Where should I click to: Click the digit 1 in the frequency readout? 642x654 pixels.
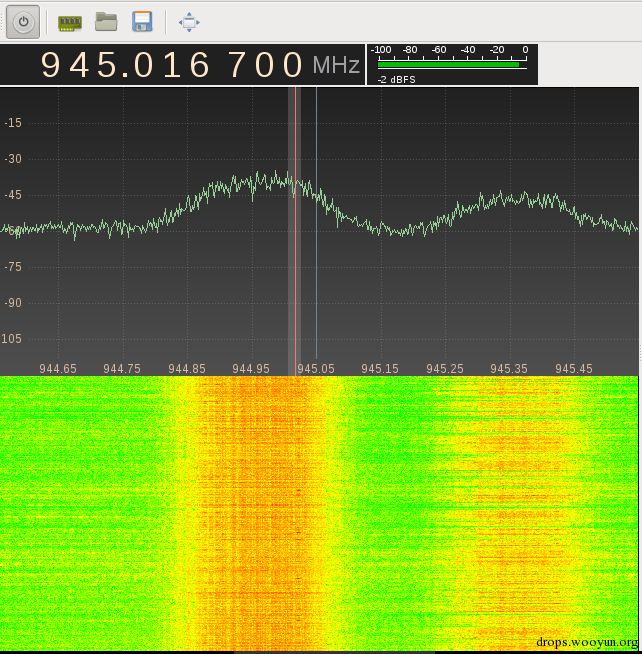click(x=172, y=65)
